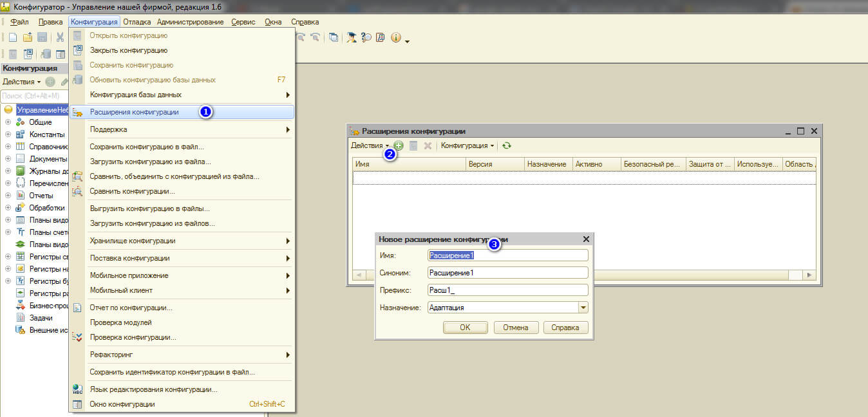Image resolution: width=868 pixels, height=417 pixels.
Task: Click the Справка button in dialog
Action: [x=565, y=328]
